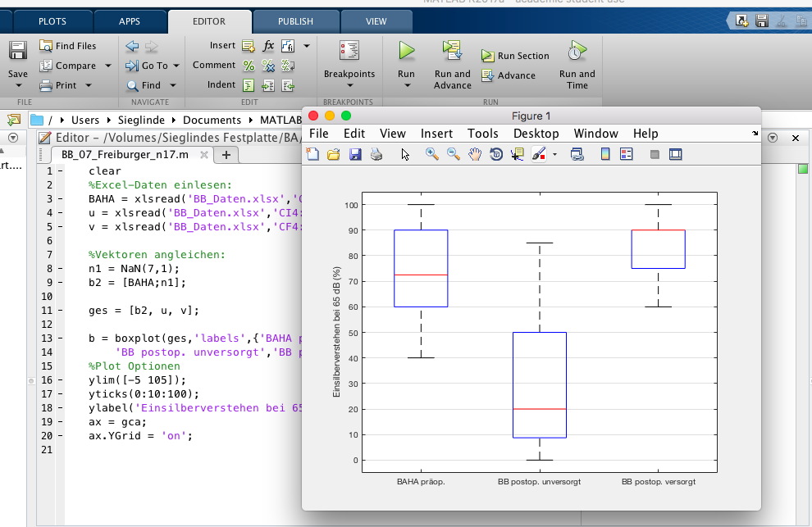Image resolution: width=812 pixels, height=527 pixels.
Task: Toggle the Edit Plot arrow tool
Action: pos(405,154)
